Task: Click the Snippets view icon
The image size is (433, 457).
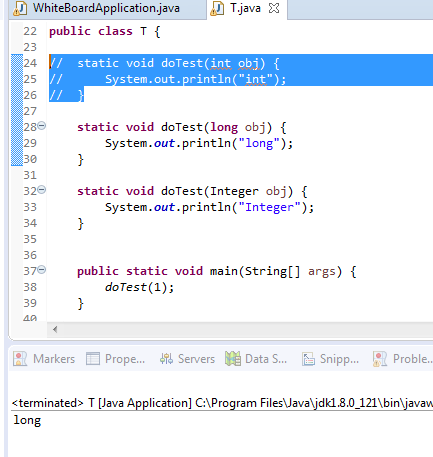Action: coord(308,359)
